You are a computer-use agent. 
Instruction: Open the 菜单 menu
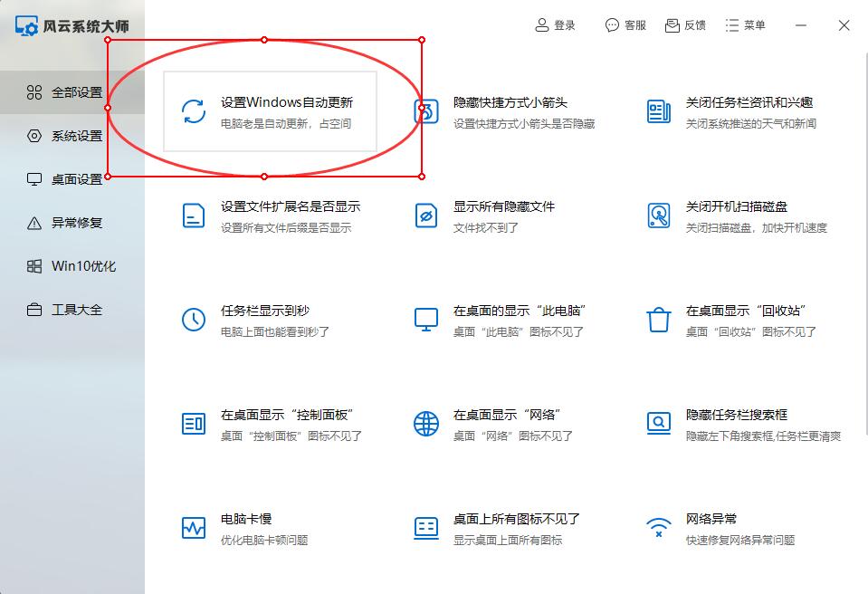click(x=745, y=25)
